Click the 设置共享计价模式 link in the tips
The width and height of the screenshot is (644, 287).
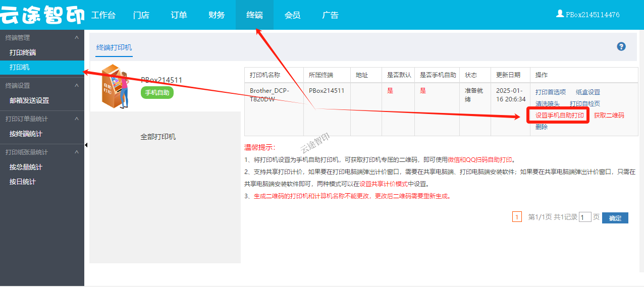[x=384, y=185]
